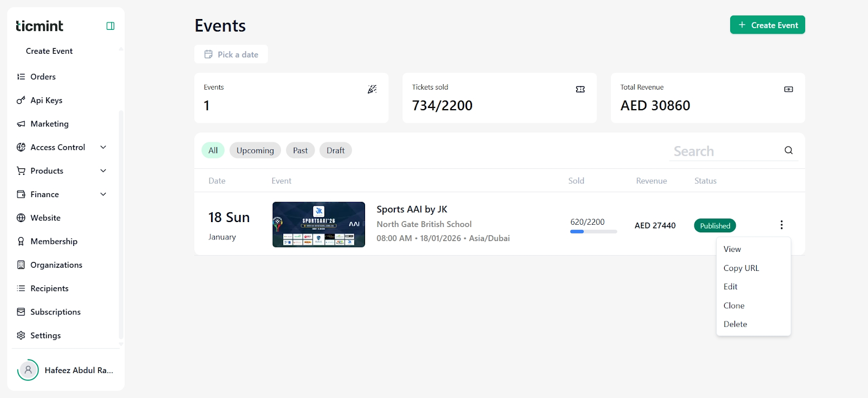Click the Subscriptions icon
868x398 pixels.
coord(21,312)
